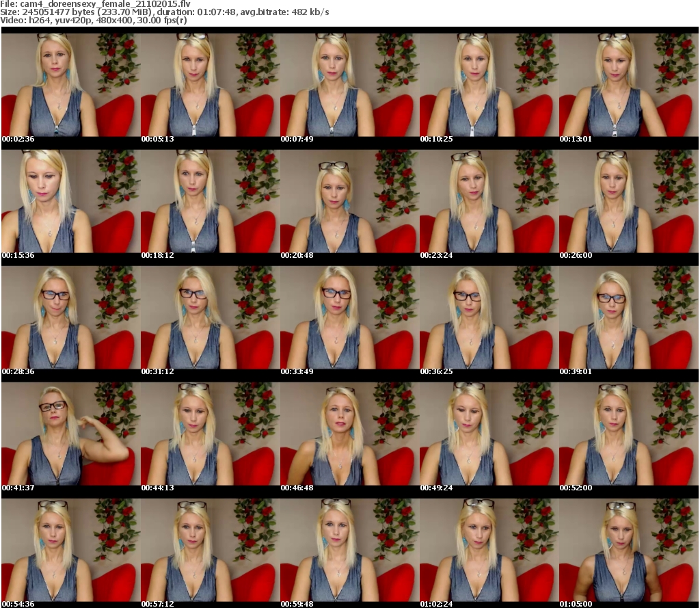Open the frame at timestamp 00:26:00

pos(629,202)
